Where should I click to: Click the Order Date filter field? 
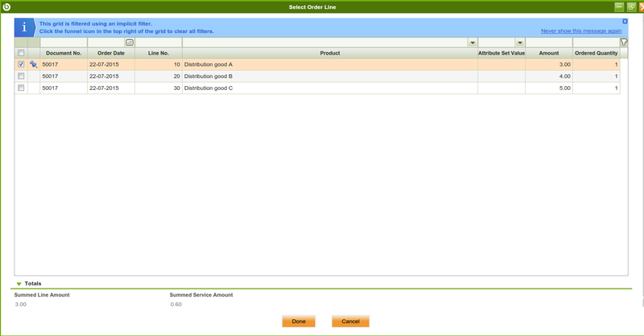pos(107,43)
